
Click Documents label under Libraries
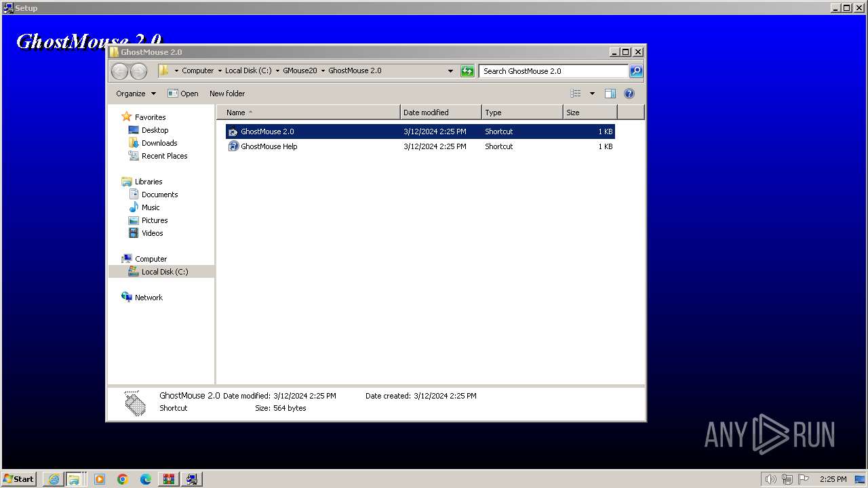160,195
